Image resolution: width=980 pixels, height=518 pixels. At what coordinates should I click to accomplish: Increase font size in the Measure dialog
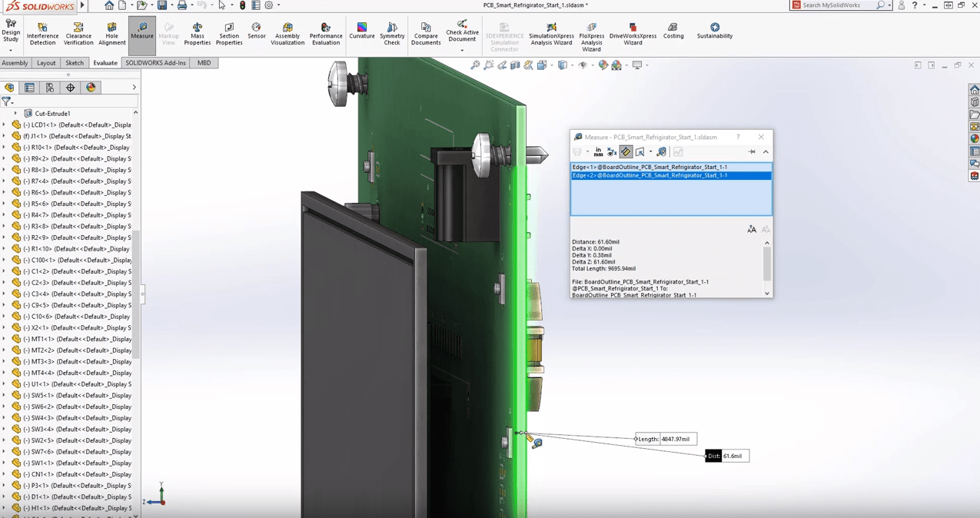752,229
